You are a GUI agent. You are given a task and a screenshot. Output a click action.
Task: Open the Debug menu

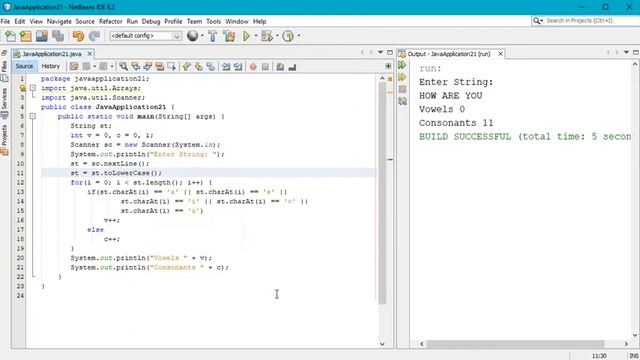(x=151, y=21)
